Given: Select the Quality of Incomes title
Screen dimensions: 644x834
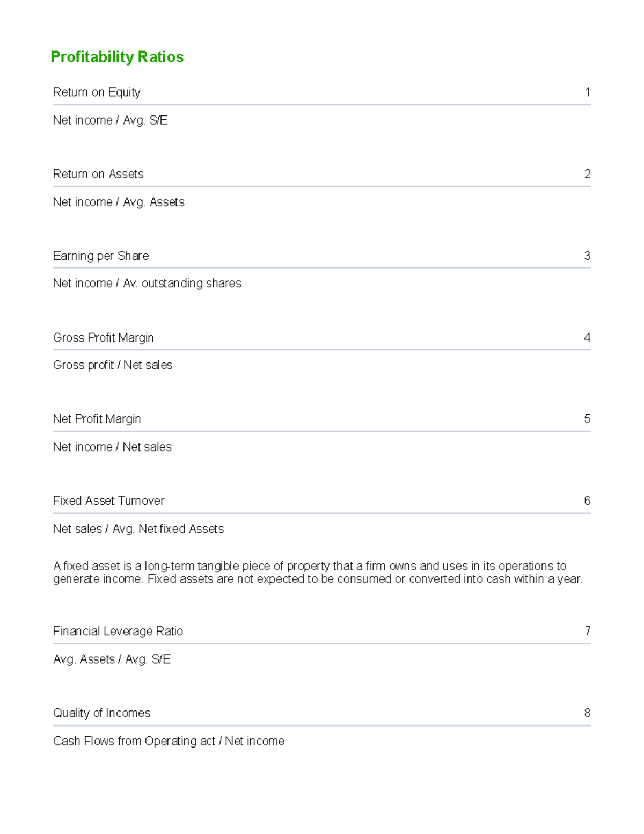Looking at the screenshot, I should (101, 713).
